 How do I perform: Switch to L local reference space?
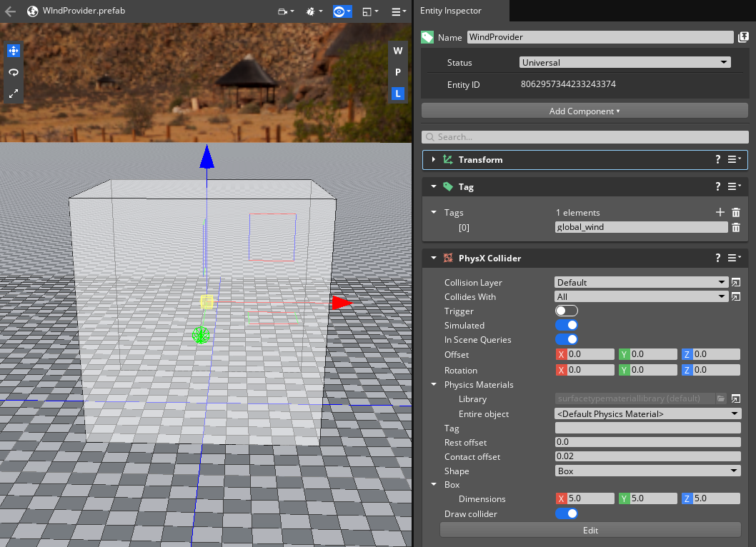tap(398, 94)
